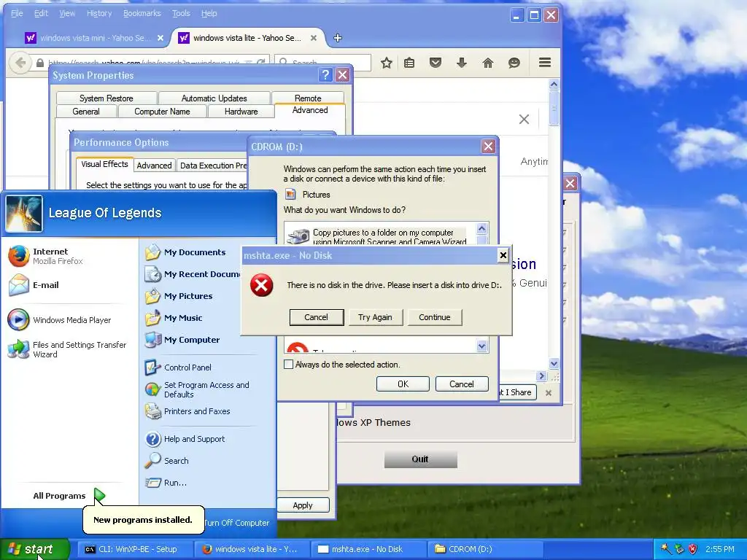Click the clock showing 2:55 PM
Viewport: 747px width, 560px height.
(720, 549)
